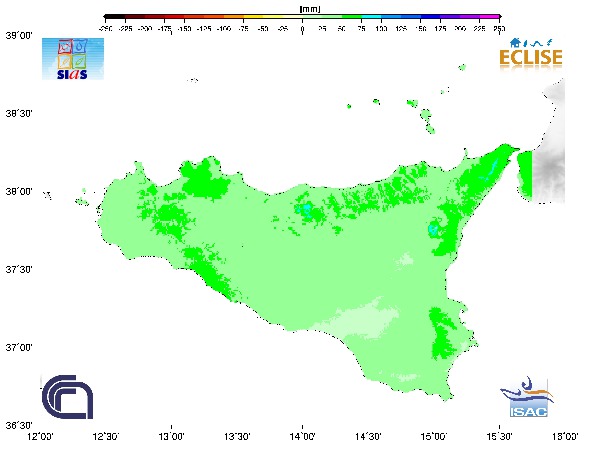
Task: Click the cyan spot on Mount Etna
Action: [432, 230]
